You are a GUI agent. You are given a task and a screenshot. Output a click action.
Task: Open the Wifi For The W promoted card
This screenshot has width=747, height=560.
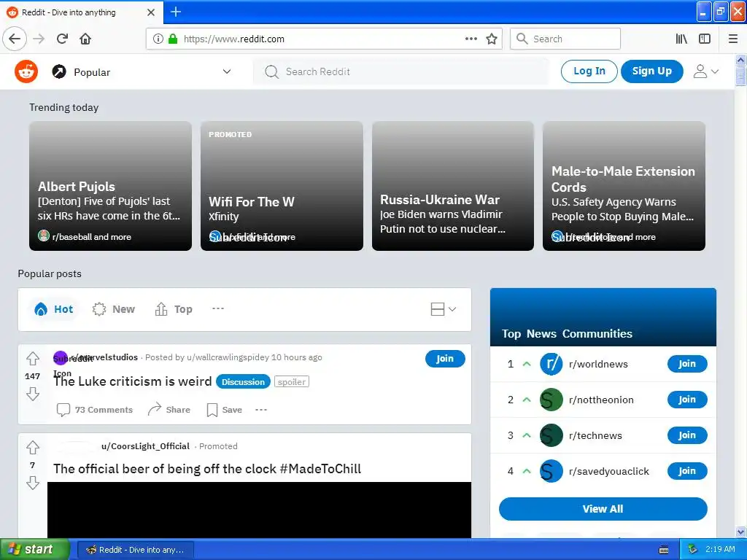(x=282, y=186)
